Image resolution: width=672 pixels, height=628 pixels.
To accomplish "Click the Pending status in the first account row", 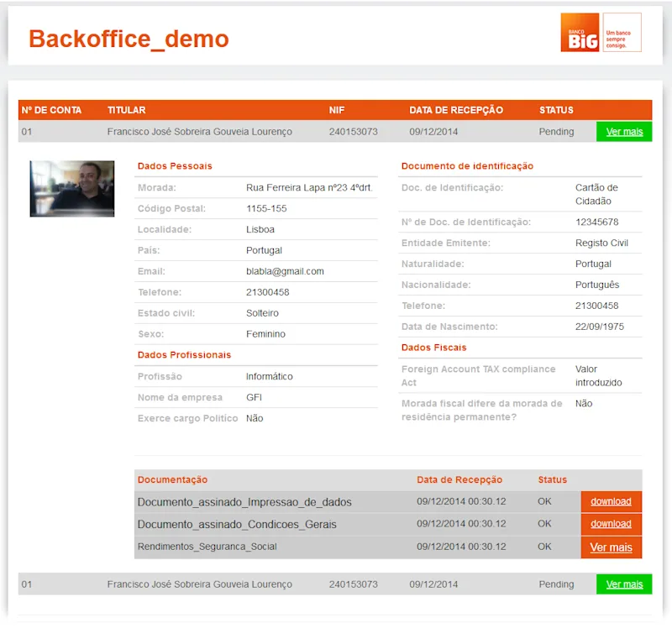I will click(556, 132).
